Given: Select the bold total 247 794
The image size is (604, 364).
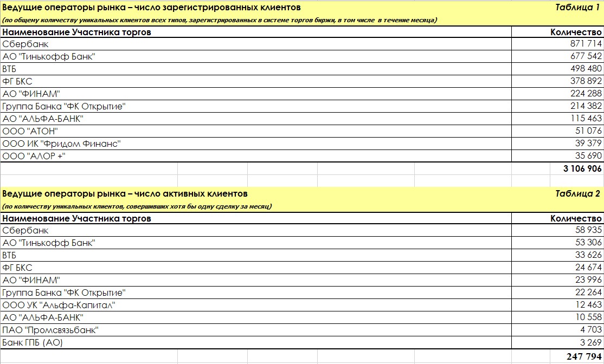Looking at the screenshot, I should 584,356.
